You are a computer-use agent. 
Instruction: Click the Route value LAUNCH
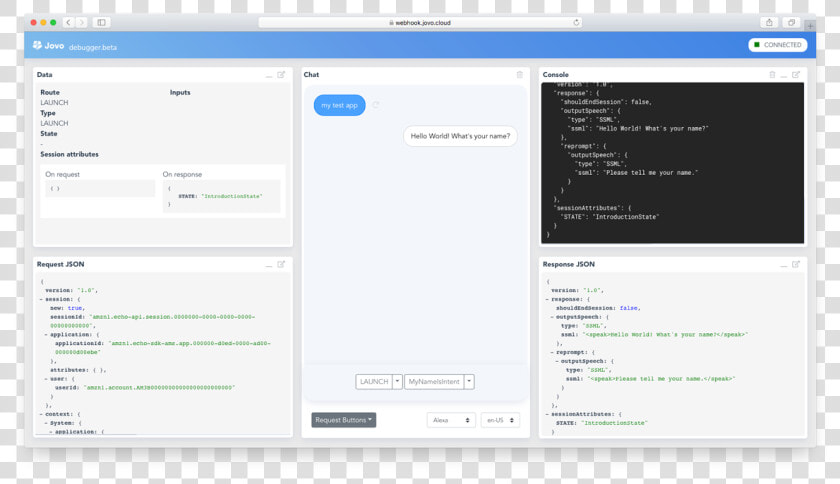tap(54, 102)
